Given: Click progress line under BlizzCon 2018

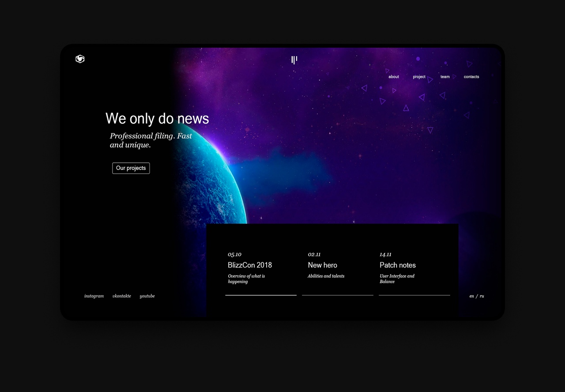Looking at the screenshot, I should pyautogui.click(x=261, y=295).
